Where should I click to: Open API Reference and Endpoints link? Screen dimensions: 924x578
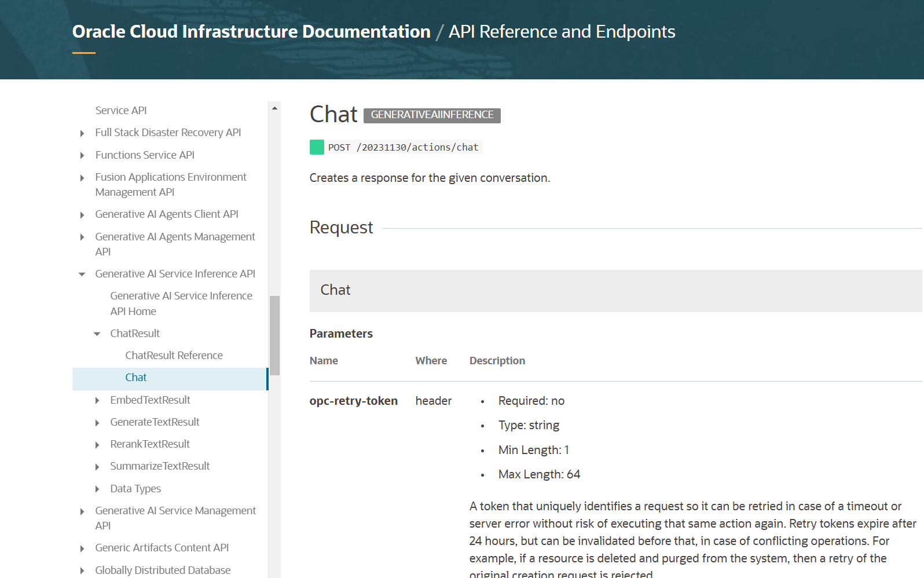click(562, 31)
